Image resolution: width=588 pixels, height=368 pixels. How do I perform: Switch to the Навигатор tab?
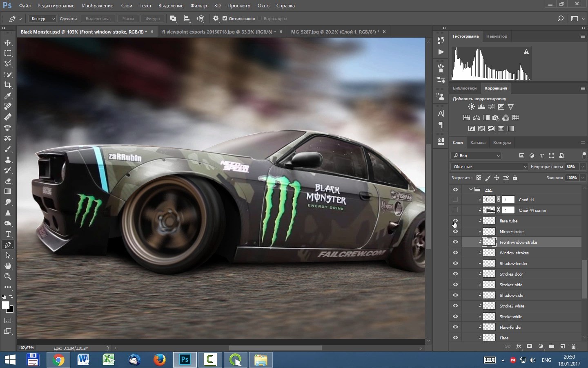pos(497,36)
